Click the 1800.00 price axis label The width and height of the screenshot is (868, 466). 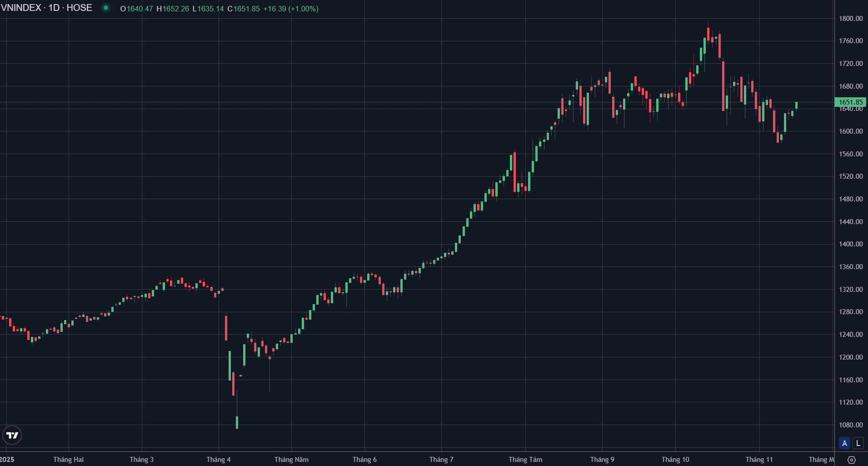851,19
